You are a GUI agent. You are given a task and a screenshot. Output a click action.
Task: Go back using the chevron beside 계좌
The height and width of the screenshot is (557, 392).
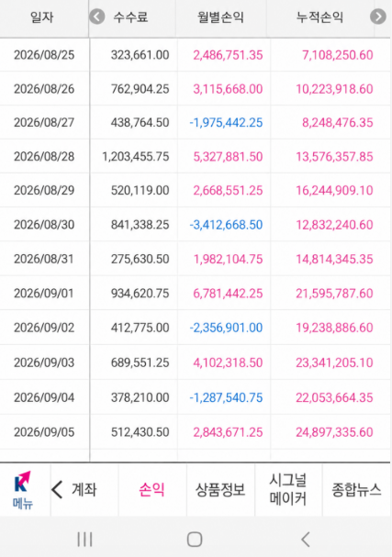tap(57, 489)
